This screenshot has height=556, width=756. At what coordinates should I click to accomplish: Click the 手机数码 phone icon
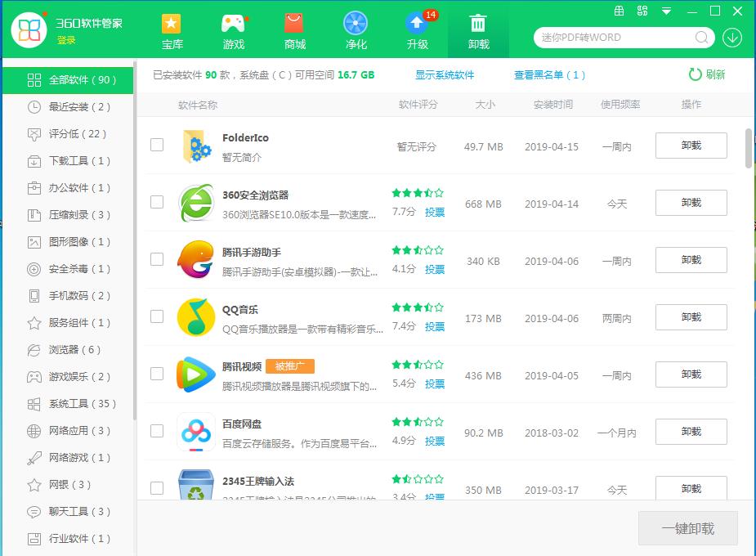click(34, 296)
